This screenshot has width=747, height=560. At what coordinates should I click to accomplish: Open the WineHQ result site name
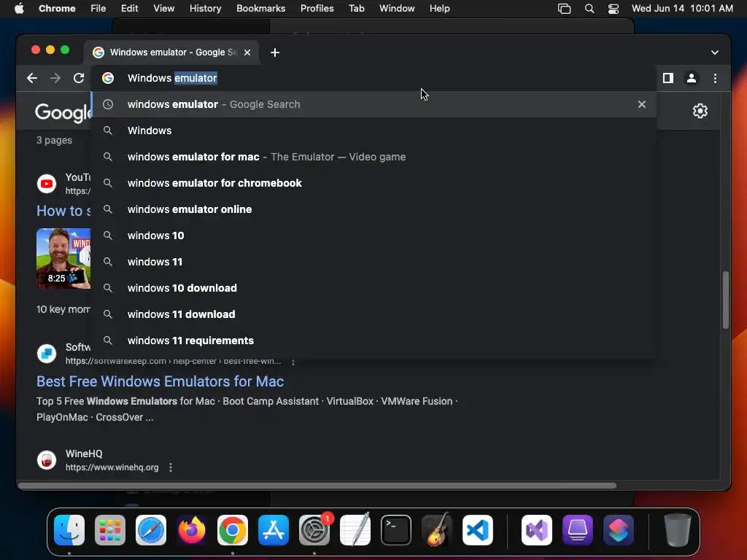(84, 454)
